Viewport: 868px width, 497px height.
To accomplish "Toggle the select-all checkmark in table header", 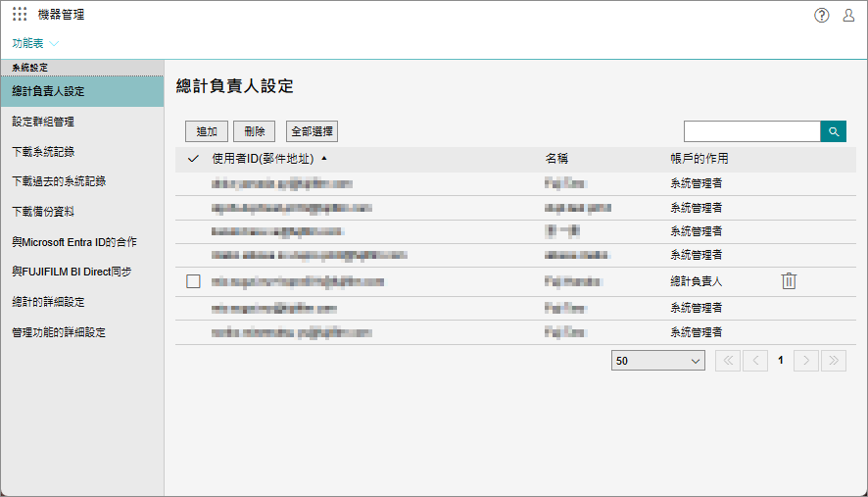I will pyautogui.click(x=193, y=159).
